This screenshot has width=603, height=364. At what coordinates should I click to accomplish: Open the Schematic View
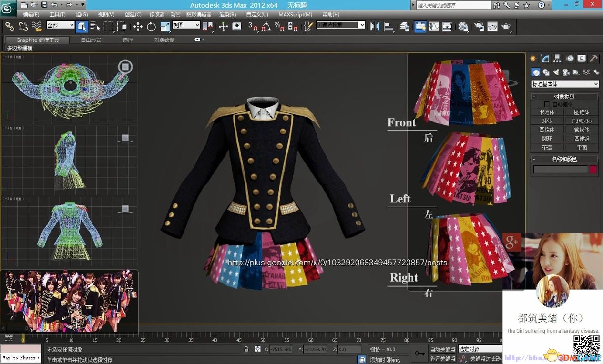tap(447, 26)
